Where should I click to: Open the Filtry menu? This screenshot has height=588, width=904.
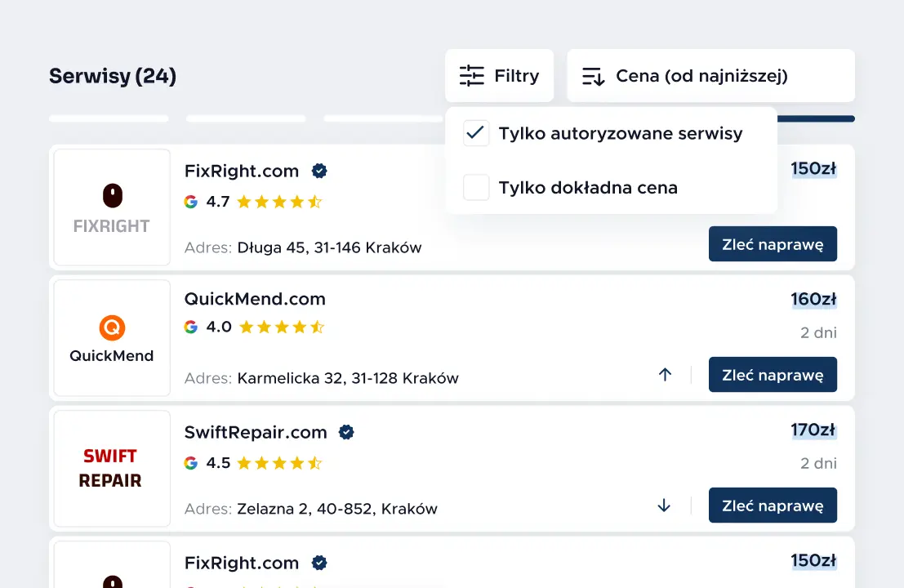coord(499,75)
